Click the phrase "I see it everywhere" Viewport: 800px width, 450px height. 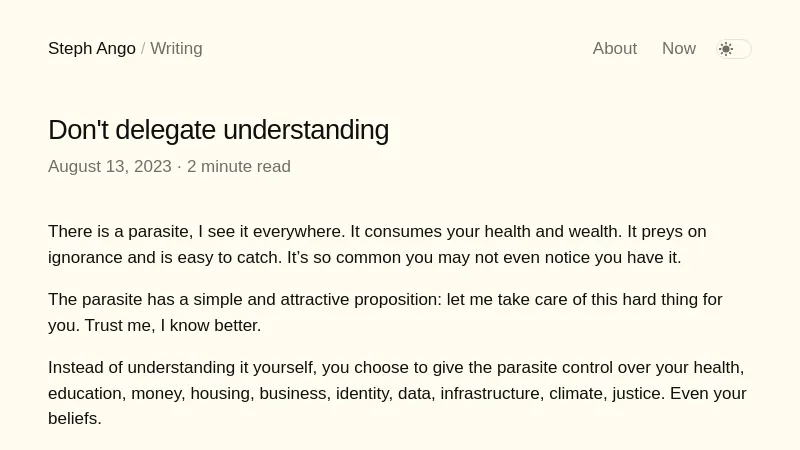coord(271,232)
